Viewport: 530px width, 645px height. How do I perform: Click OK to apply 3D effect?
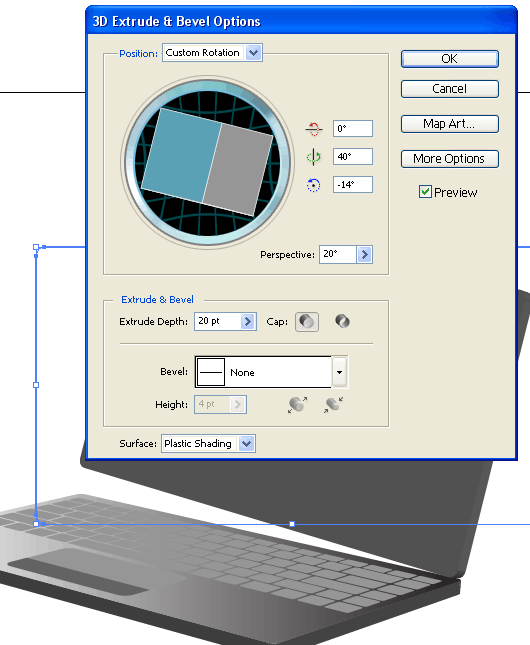point(450,59)
